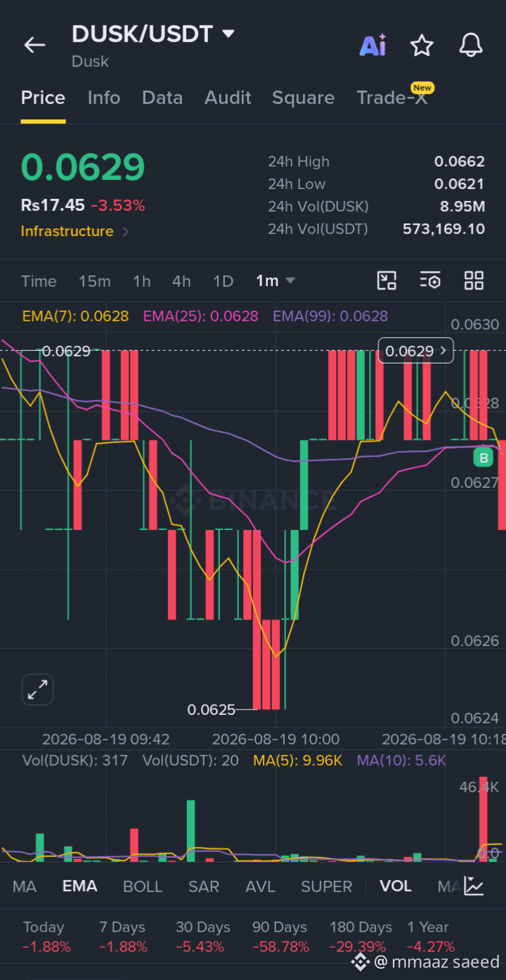Tap the 0.0625 low price marker
This screenshot has height=980, width=506.
pyautogui.click(x=212, y=710)
